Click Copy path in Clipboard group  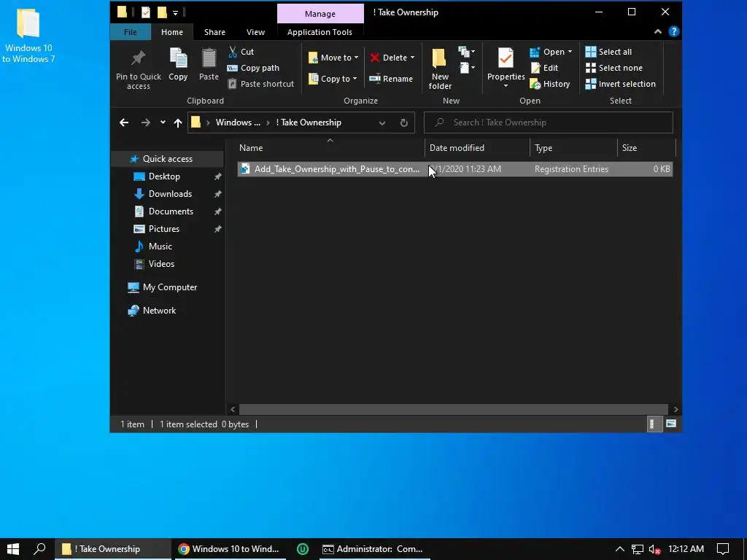[x=253, y=68]
